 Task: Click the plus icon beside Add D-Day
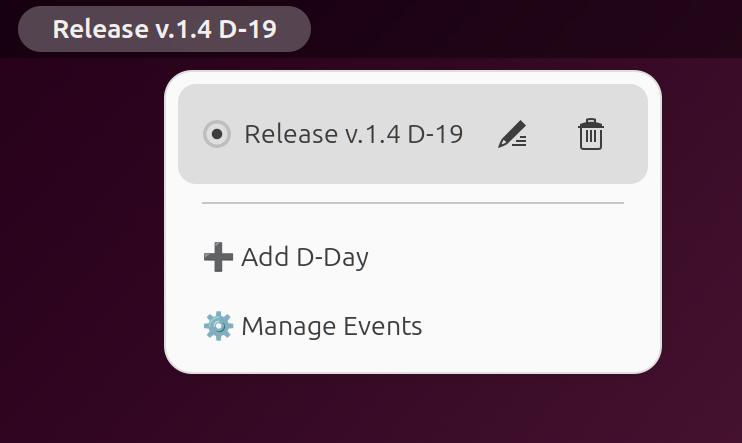[x=217, y=258]
